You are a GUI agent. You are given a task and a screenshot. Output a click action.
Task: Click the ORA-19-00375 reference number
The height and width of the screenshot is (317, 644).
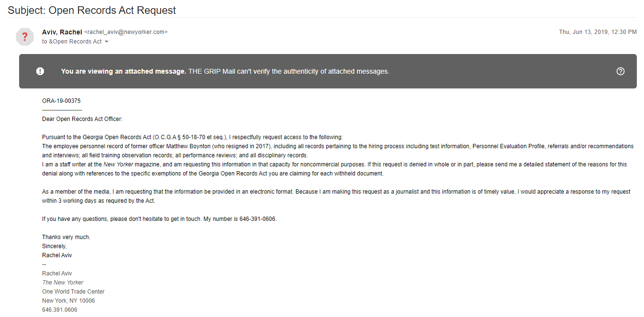point(62,101)
